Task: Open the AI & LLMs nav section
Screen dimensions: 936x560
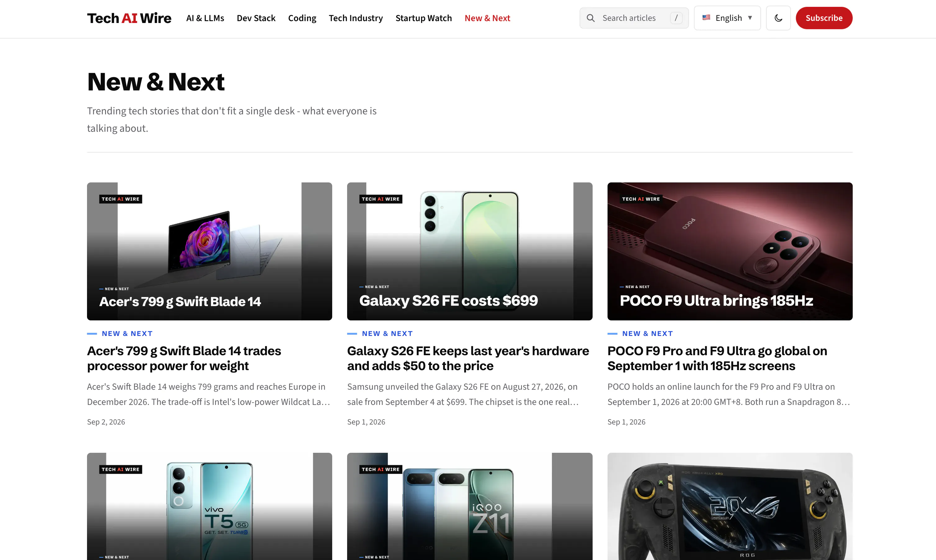Action: 205,18
